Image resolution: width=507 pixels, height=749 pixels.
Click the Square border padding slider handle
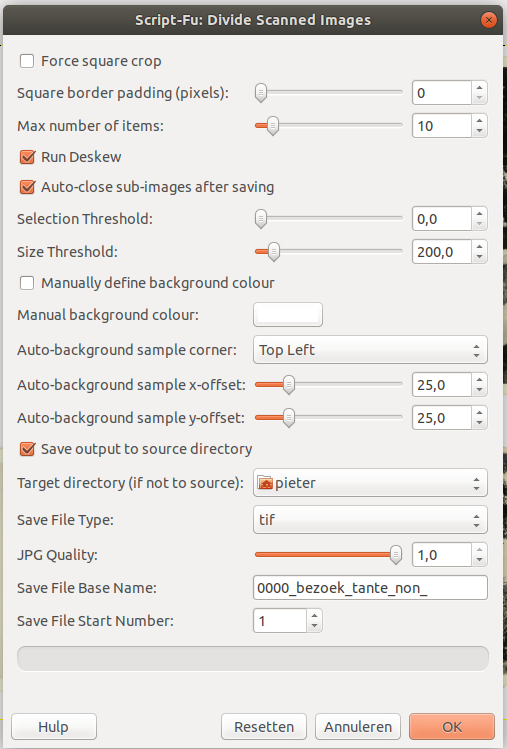[260, 93]
